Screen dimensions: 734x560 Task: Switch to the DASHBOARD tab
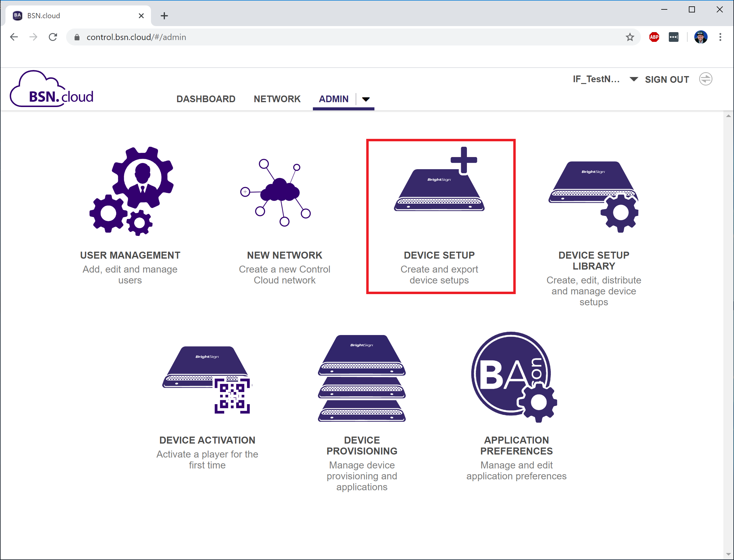(206, 99)
